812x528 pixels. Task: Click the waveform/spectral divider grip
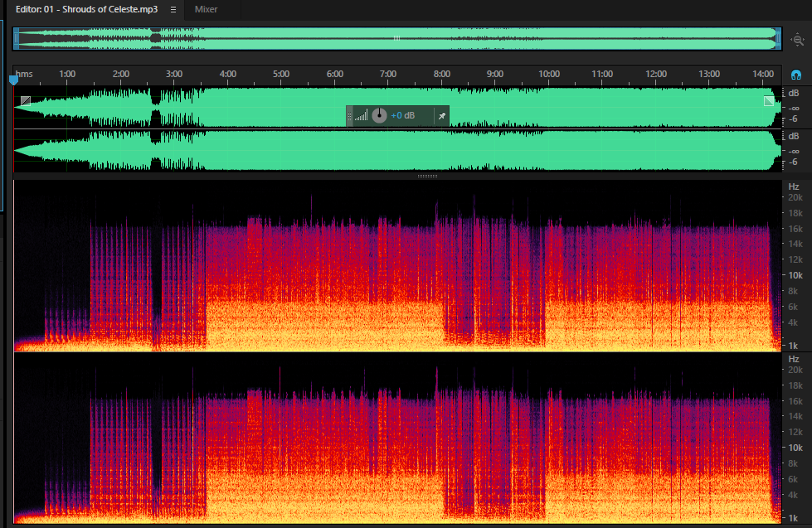pos(427,176)
